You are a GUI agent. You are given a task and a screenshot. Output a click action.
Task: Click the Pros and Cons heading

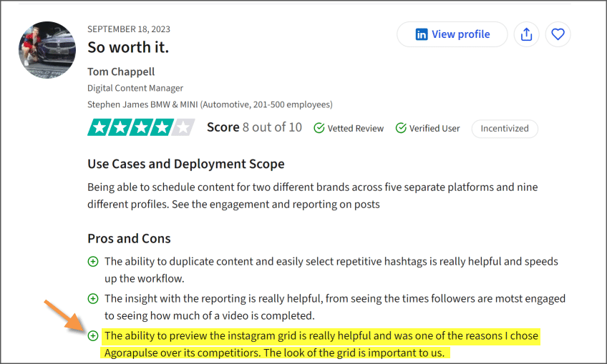(129, 238)
